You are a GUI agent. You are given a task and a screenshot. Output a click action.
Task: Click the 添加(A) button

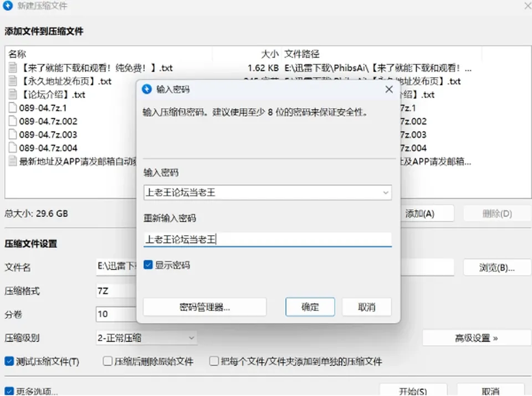(427, 214)
